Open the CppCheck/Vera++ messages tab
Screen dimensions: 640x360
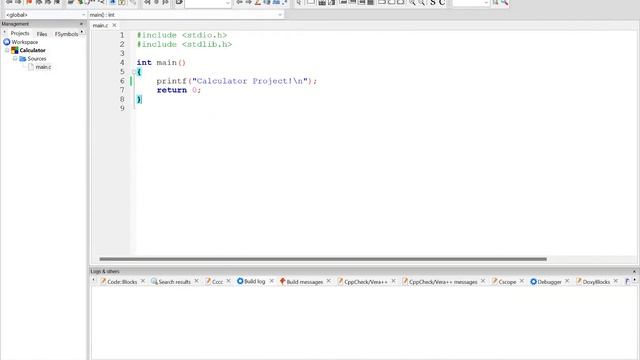point(443,282)
